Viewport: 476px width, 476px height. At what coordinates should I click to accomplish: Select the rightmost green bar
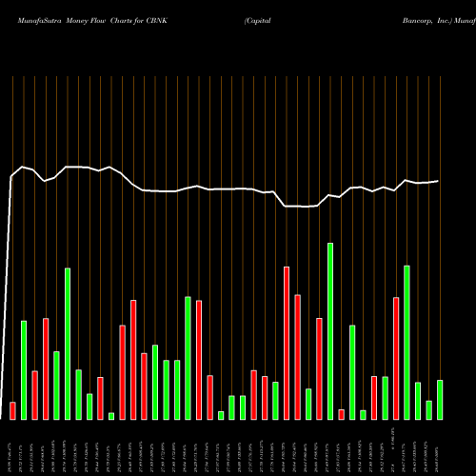click(440, 400)
